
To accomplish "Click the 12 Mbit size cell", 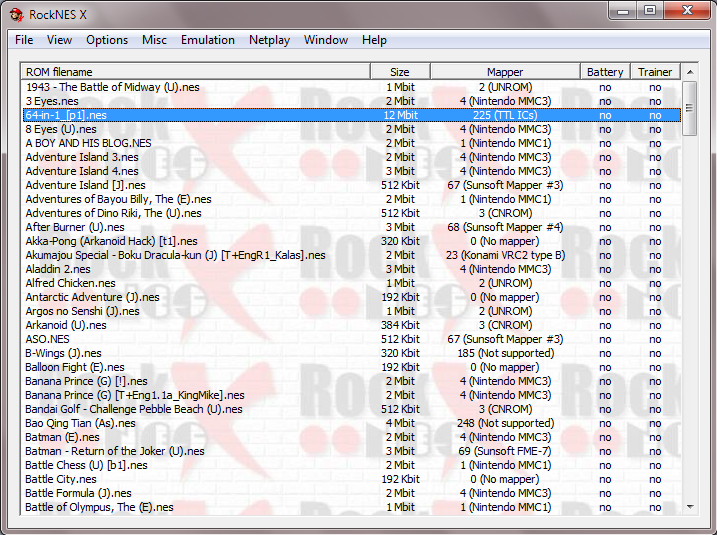I will [401, 115].
